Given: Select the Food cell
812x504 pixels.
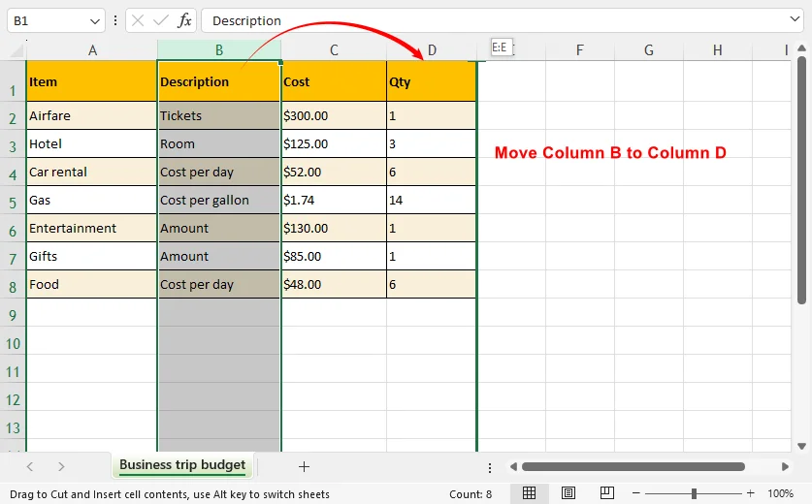Looking at the screenshot, I should pos(91,284).
